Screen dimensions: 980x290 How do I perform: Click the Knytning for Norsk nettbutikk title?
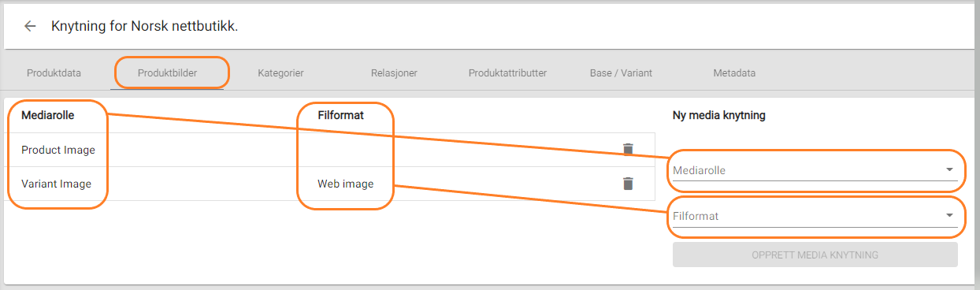tap(145, 26)
